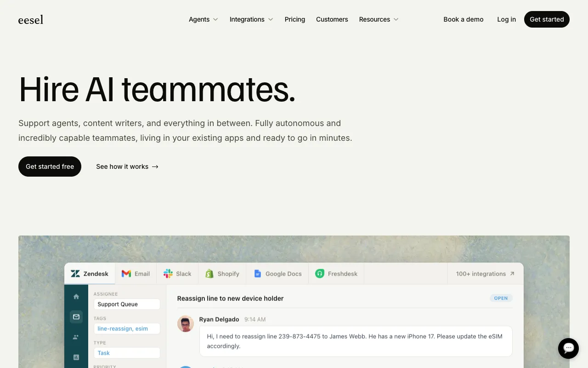Expand the Agents dropdown chevron
The height and width of the screenshot is (368, 588).
tap(215, 19)
